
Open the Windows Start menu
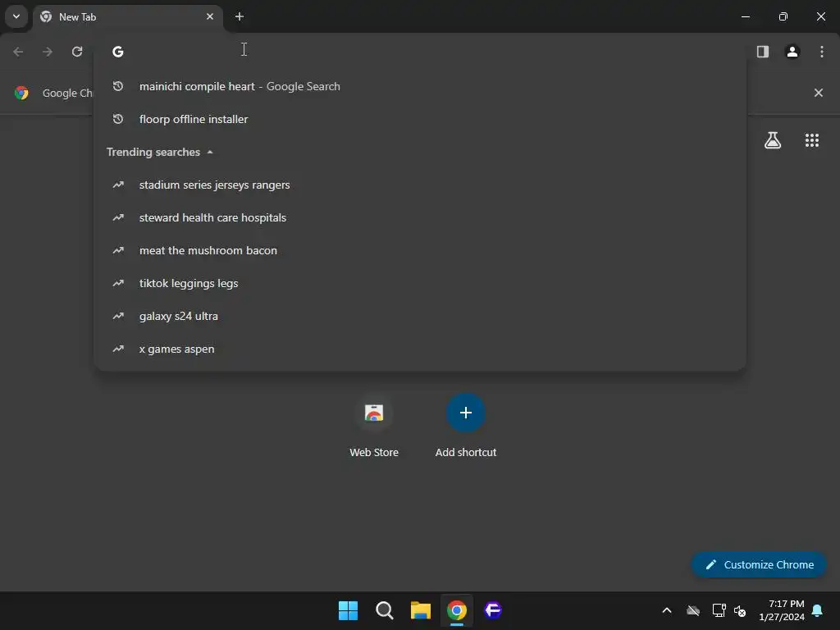(x=348, y=610)
